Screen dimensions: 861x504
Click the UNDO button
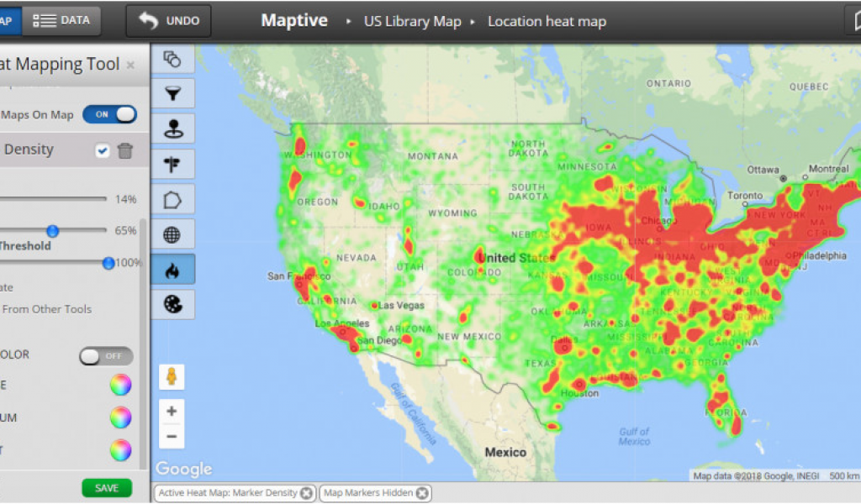[x=168, y=21]
